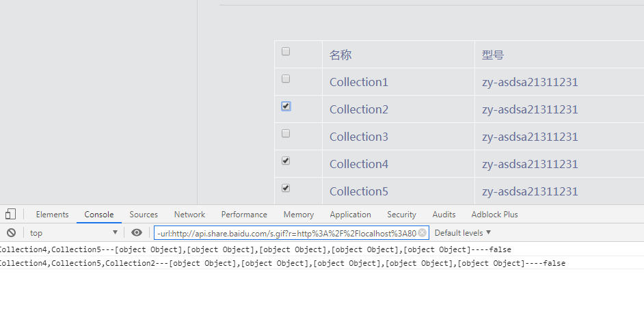Clear the console filter text with the X icon
Image resolution: width=644 pixels, height=328 pixels.
(x=422, y=233)
